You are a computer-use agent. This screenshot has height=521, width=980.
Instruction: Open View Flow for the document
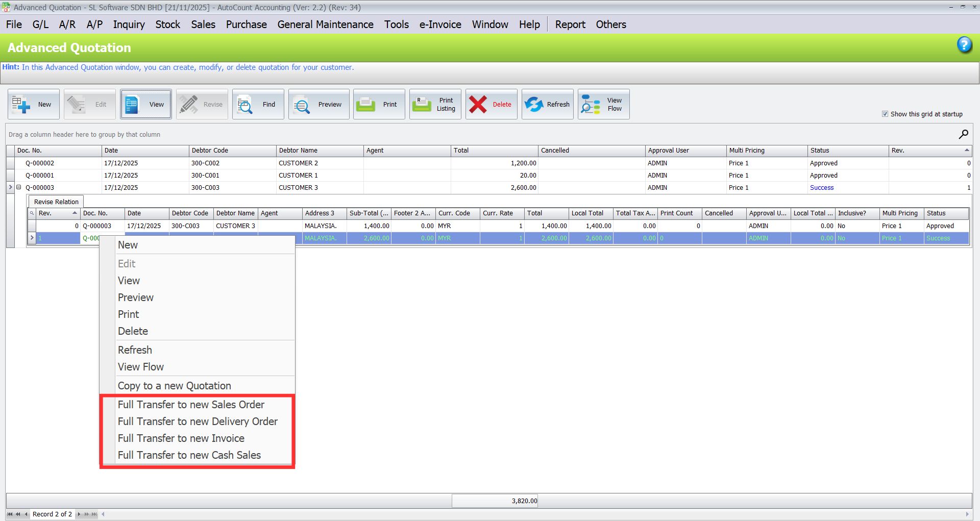pyautogui.click(x=603, y=104)
